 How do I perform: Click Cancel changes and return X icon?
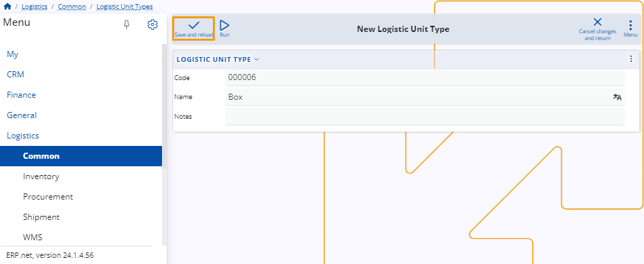tap(597, 22)
